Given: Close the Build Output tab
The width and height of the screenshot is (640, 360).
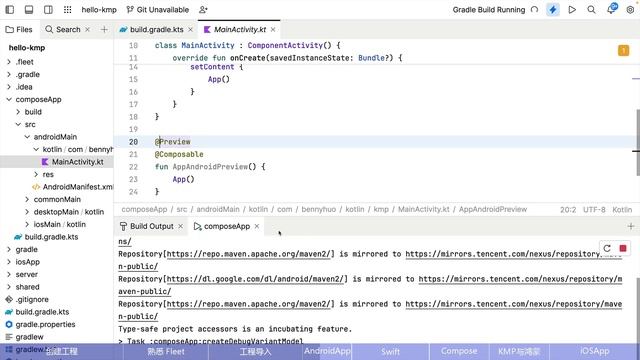Looking at the screenshot, I should [x=180, y=226].
